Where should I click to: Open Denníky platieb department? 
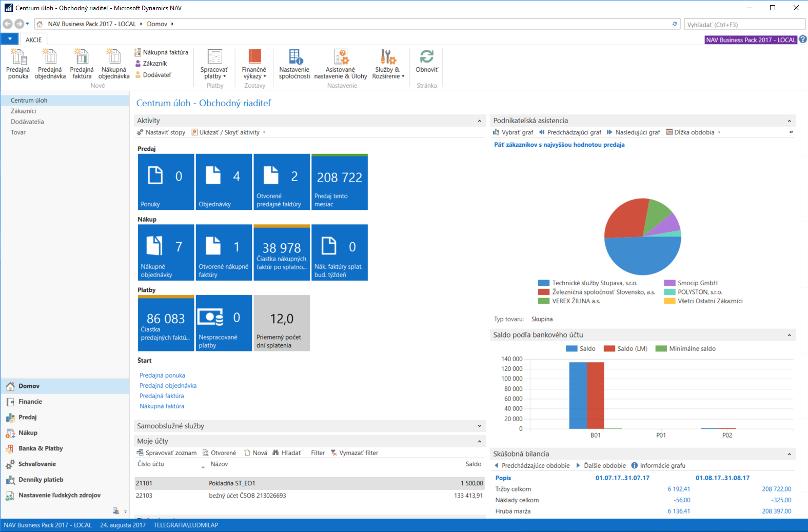click(x=65, y=480)
